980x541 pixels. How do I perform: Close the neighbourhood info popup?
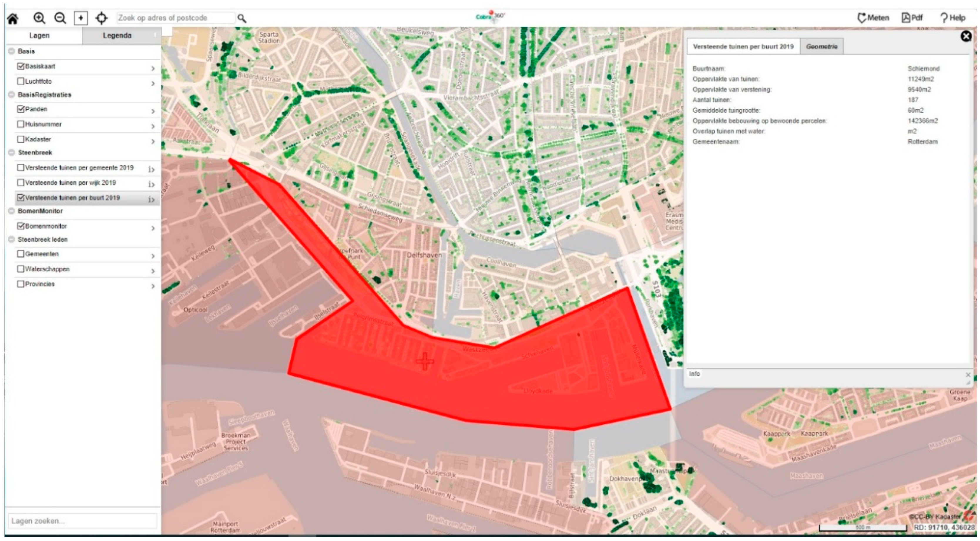point(966,36)
